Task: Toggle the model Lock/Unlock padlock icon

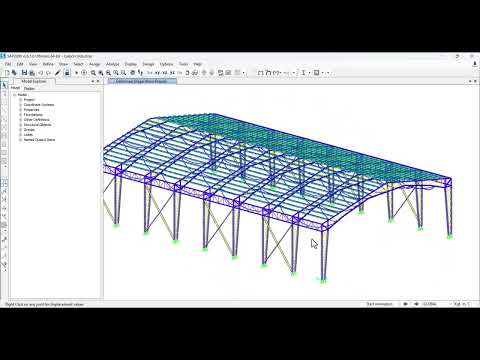Action: click(x=67, y=73)
